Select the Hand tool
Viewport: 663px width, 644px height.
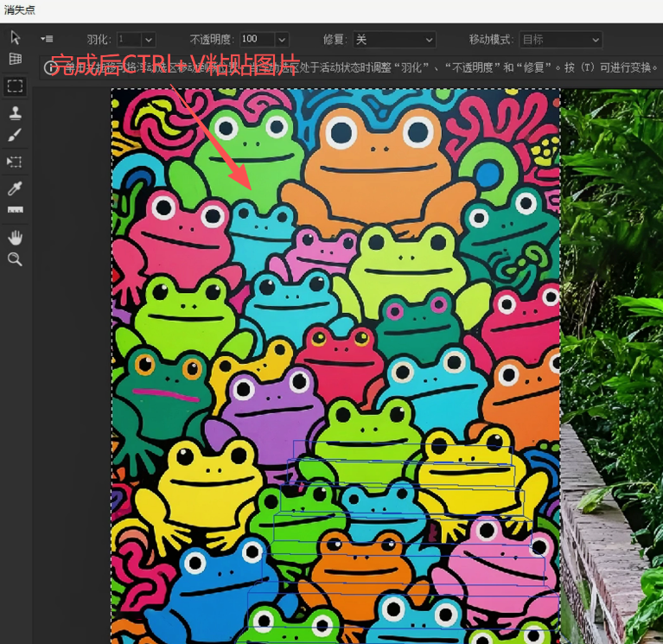[16, 238]
